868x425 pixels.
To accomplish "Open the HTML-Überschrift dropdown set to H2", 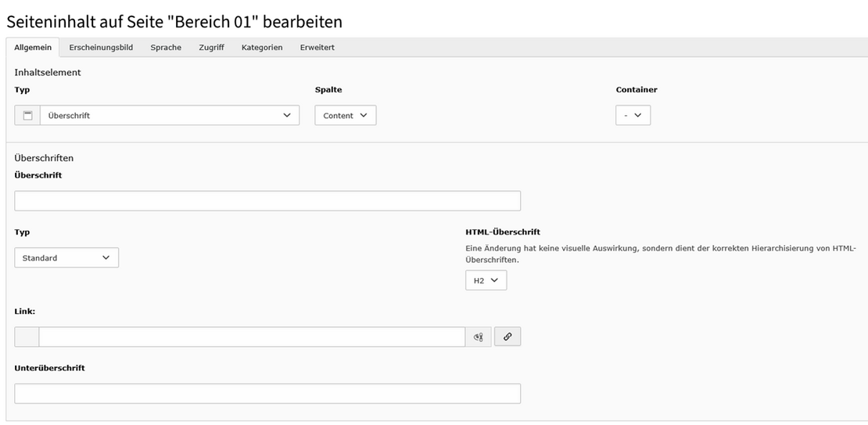I will pos(486,280).
